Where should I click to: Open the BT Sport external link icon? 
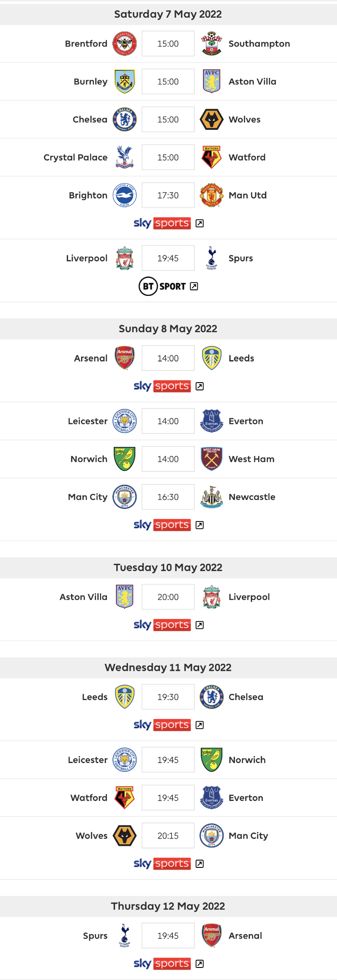(194, 286)
